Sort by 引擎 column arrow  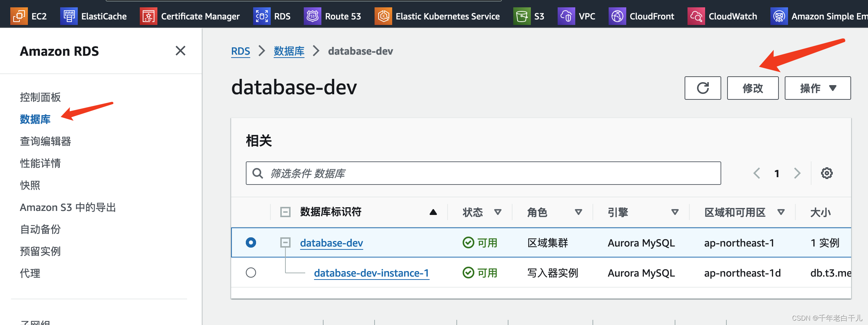pos(675,212)
